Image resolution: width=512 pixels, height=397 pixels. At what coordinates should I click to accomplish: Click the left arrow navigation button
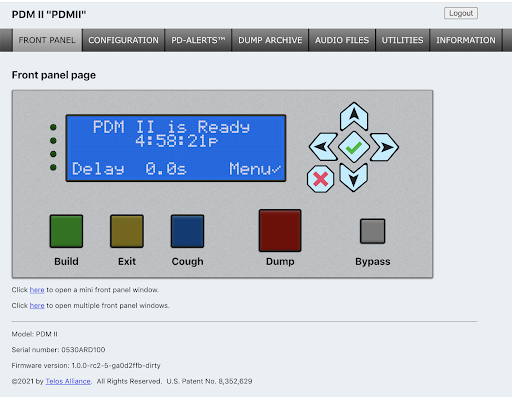[x=323, y=147]
